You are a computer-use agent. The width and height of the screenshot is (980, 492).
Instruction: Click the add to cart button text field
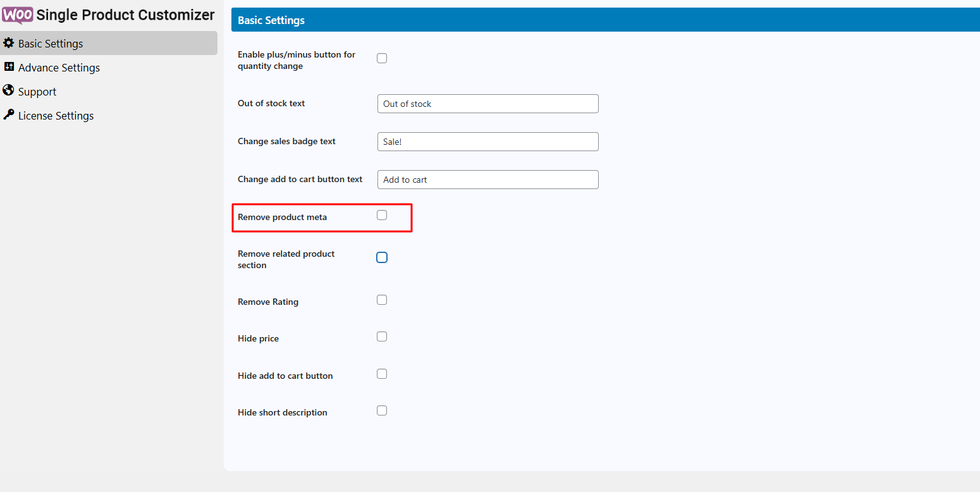[x=487, y=180]
